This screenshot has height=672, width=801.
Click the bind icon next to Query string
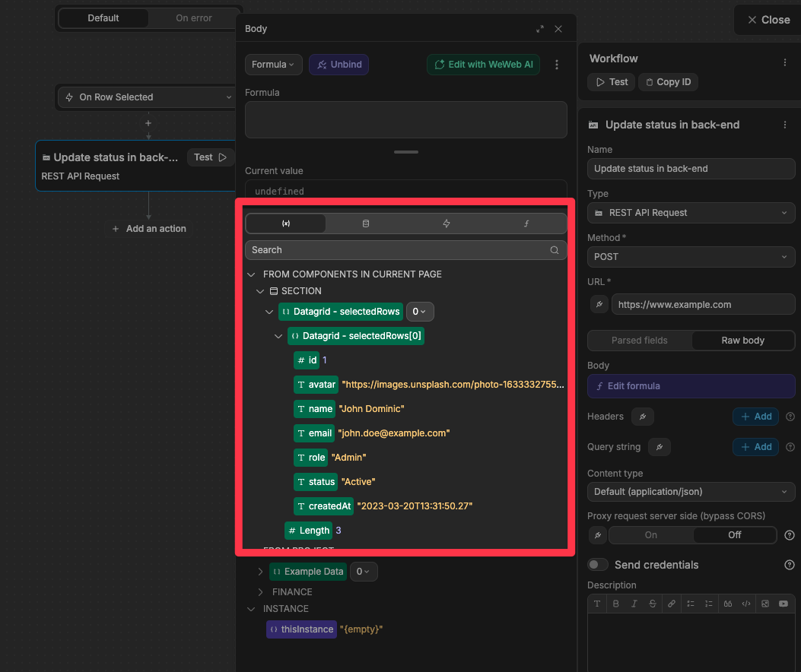[660, 447]
